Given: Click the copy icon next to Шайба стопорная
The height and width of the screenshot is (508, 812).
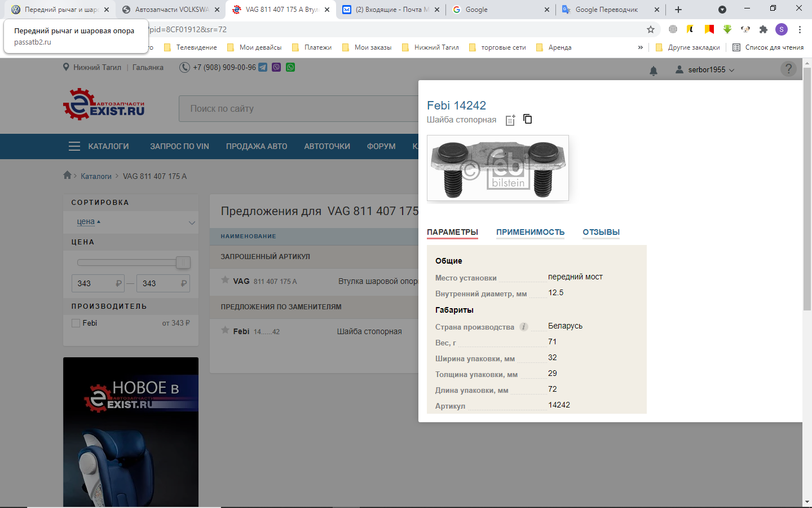Looking at the screenshot, I should point(528,119).
